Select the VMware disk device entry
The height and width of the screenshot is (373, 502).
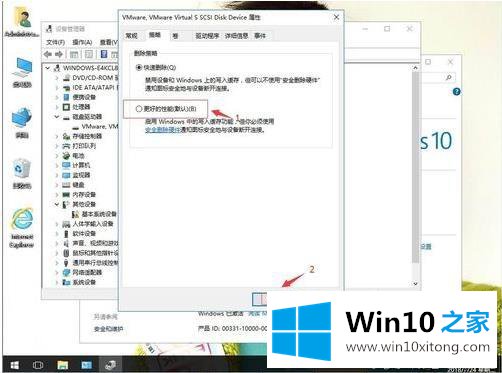point(99,126)
